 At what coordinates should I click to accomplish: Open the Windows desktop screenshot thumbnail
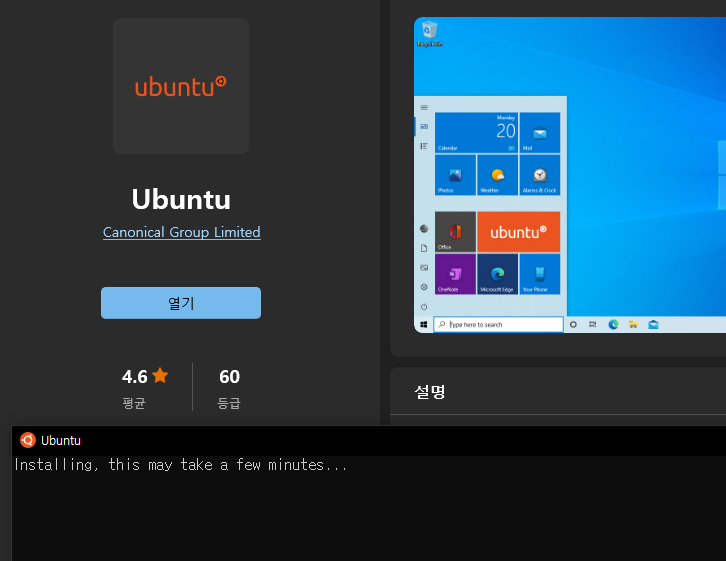570,175
